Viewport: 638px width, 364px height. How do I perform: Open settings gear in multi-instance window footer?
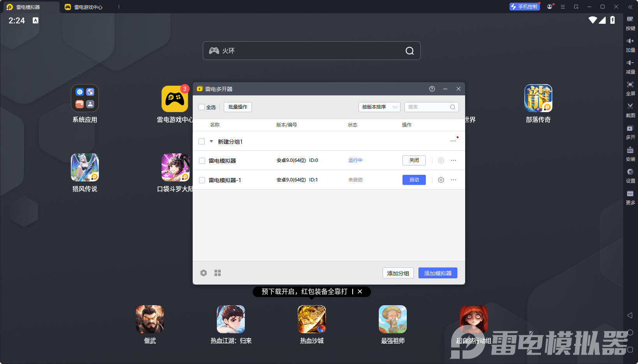click(204, 273)
